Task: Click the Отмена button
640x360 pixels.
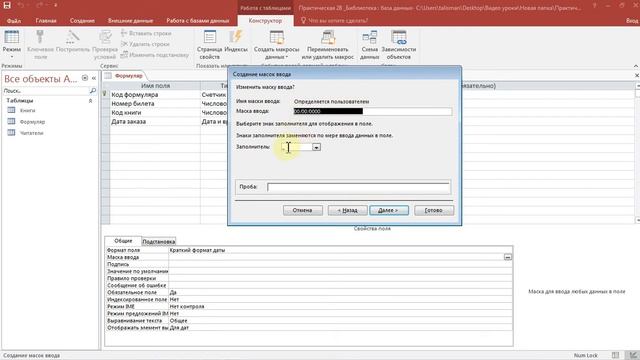Action: tap(302, 210)
